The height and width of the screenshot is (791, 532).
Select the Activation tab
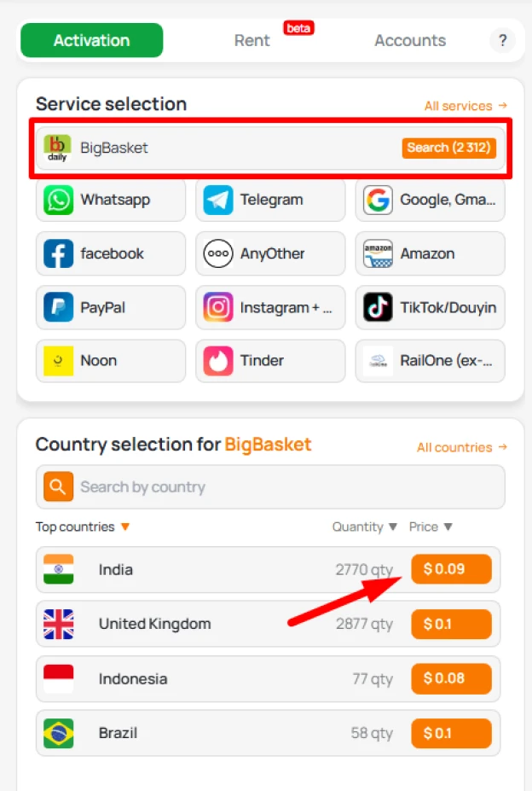tap(91, 40)
